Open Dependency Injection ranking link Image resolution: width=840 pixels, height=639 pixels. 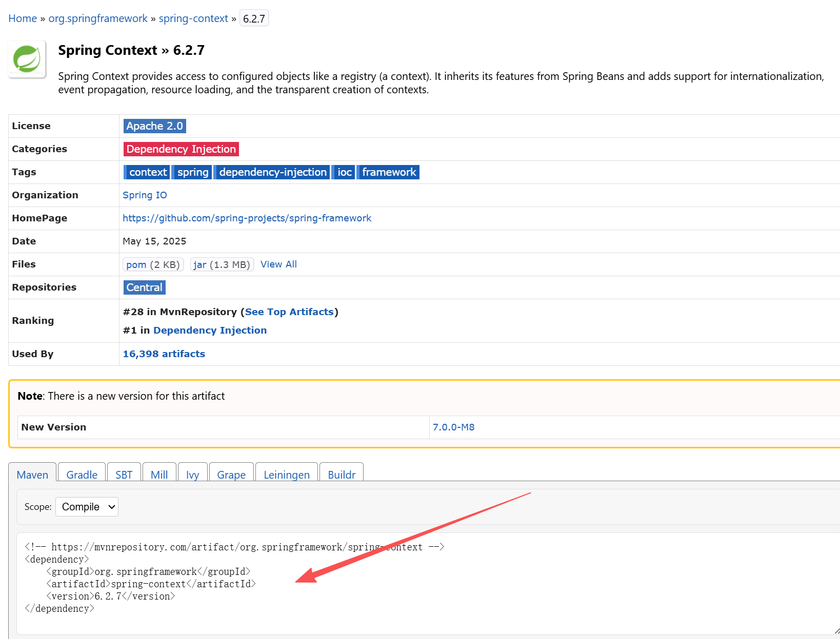210,331
